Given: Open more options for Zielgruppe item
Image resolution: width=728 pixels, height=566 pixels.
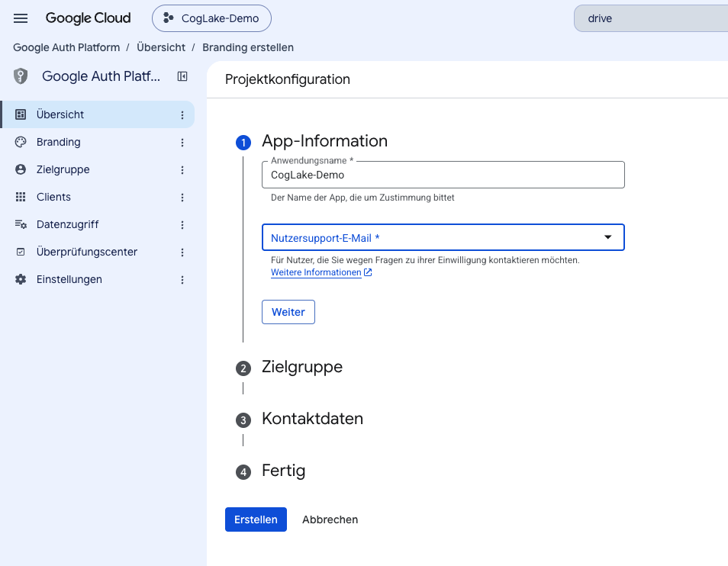Looking at the screenshot, I should tap(182, 170).
